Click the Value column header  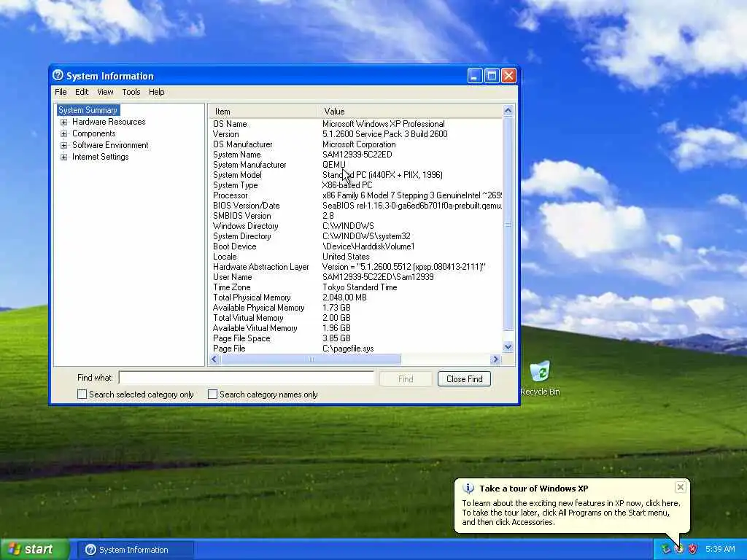click(x=410, y=112)
